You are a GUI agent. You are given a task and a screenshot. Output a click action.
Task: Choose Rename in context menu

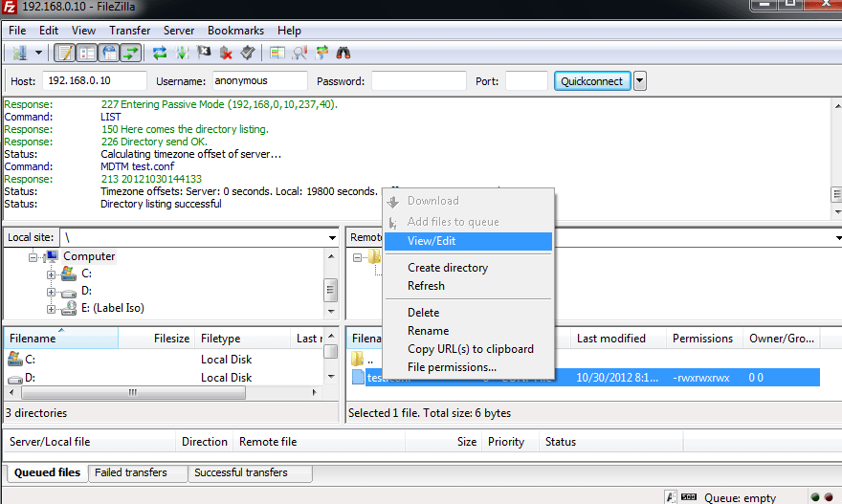click(468, 331)
